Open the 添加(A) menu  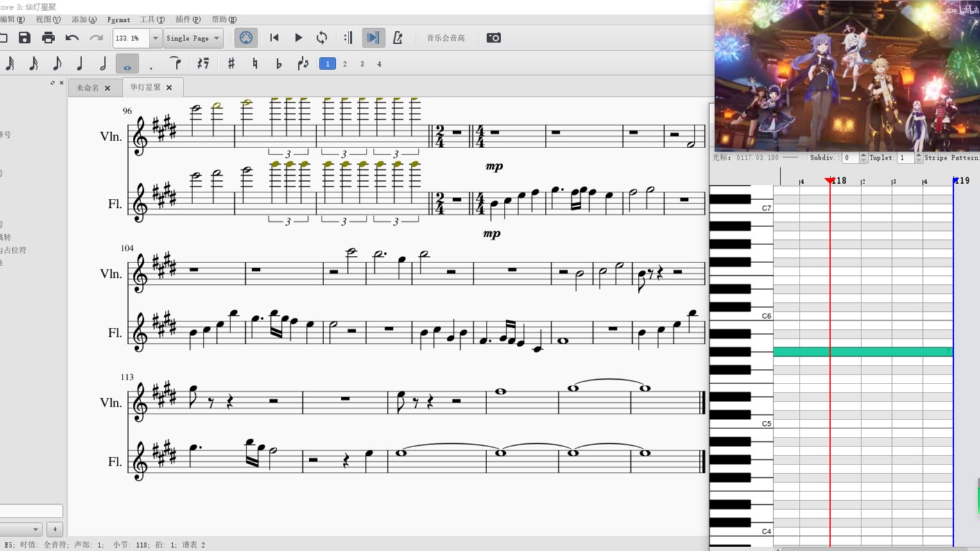(x=84, y=19)
